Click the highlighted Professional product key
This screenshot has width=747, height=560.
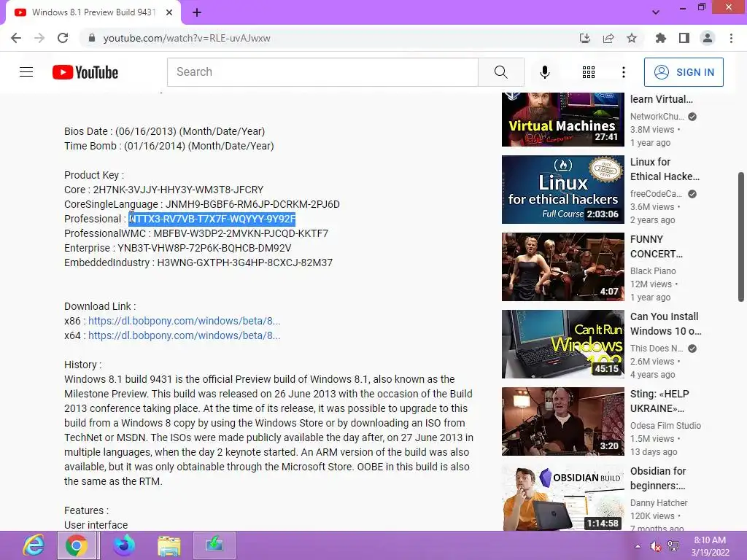(x=212, y=219)
